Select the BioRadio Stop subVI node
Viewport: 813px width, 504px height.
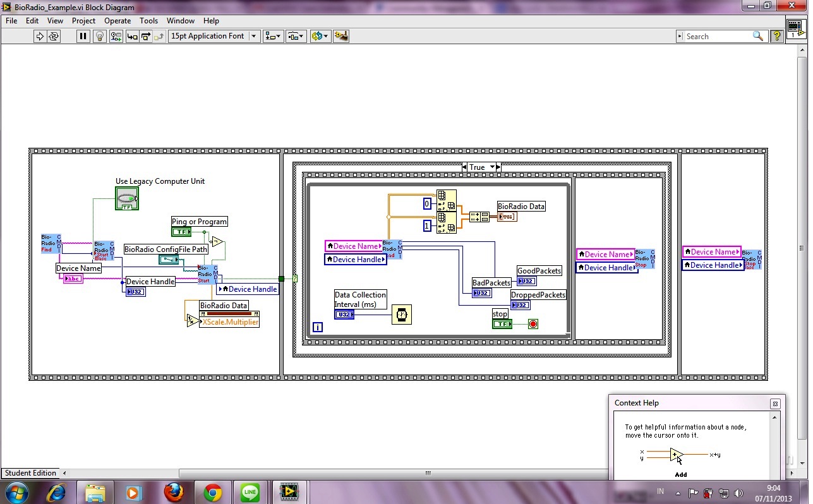click(645, 259)
